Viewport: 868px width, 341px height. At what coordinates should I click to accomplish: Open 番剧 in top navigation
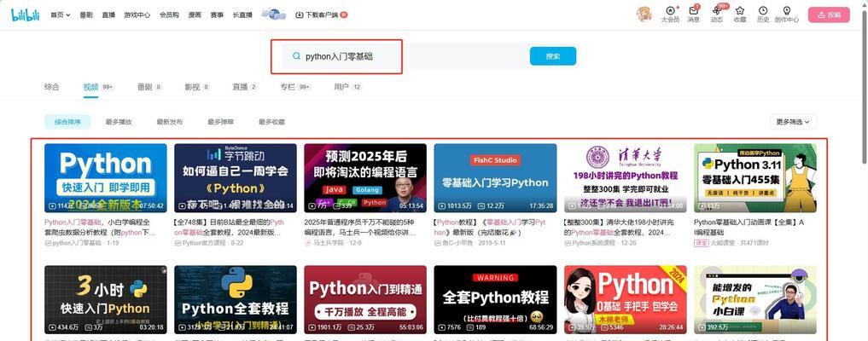click(86, 15)
